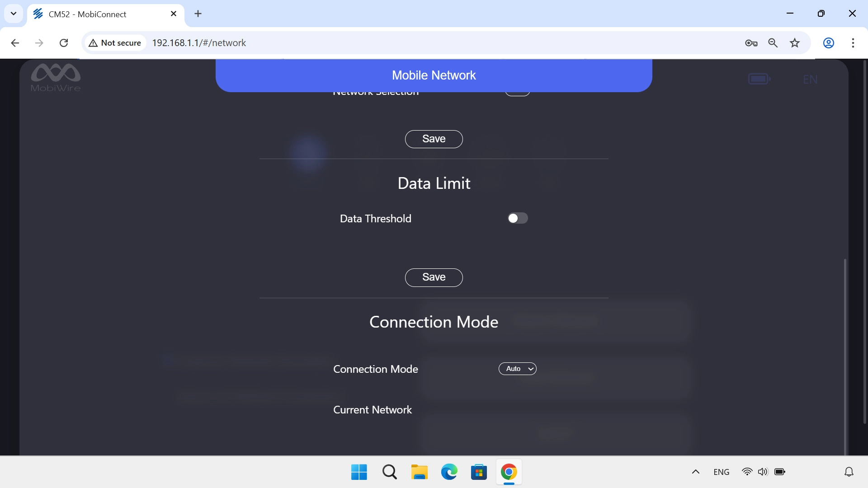Click the battery status icon in page header

point(759,79)
